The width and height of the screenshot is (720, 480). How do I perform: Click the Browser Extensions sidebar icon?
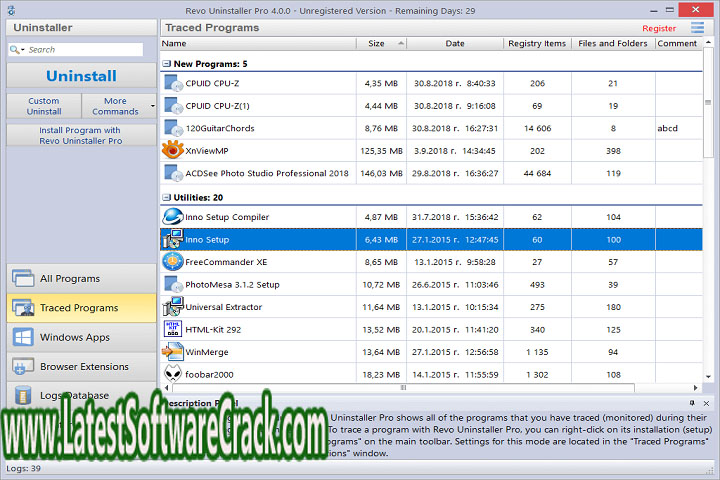coord(23,367)
